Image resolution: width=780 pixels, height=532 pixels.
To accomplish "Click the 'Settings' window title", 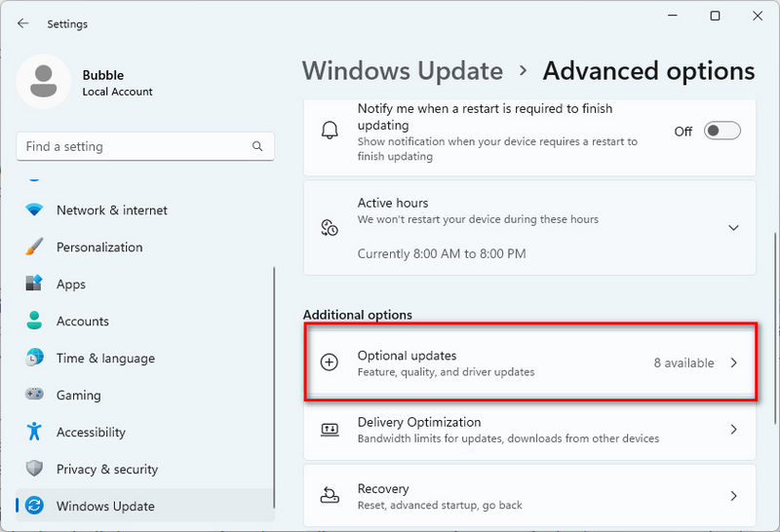I will pyautogui.click(x=67, y=23).
